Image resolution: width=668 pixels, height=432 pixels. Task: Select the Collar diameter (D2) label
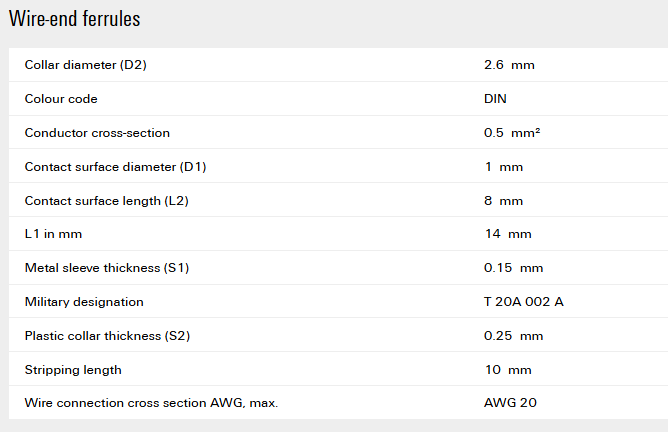(x=86, y=65)
